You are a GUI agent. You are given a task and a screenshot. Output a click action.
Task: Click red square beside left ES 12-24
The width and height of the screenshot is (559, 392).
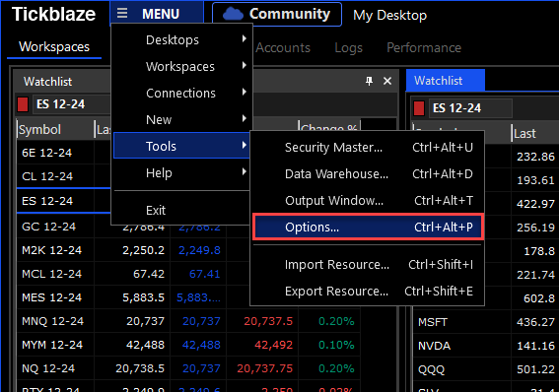tap(23, 104)
